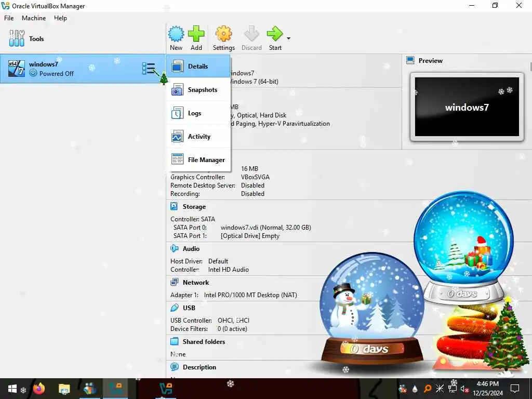Open File Manager from the popup menu

point(198,160)
